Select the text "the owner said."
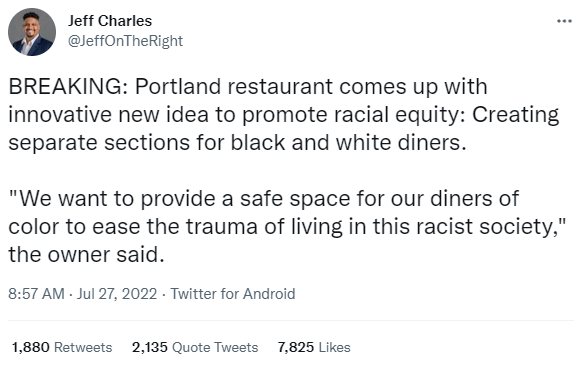Viewport: 576px width, 367px height. pyautogui.click(x=86, y=255)
